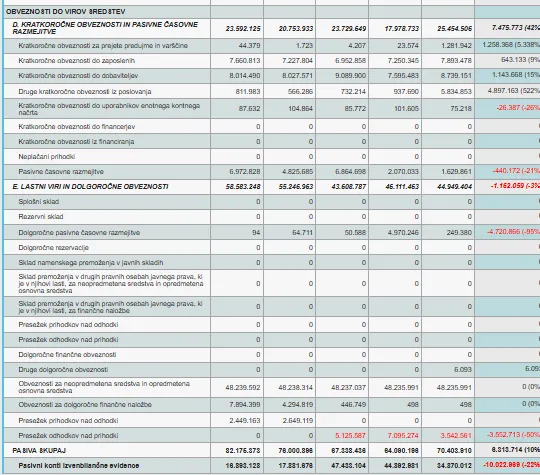540x475 pixels.
Task: Select 'Dolgoročne pasivne časovne razmejitve' label
Action: pyautogui.click(x=79, y=233)
